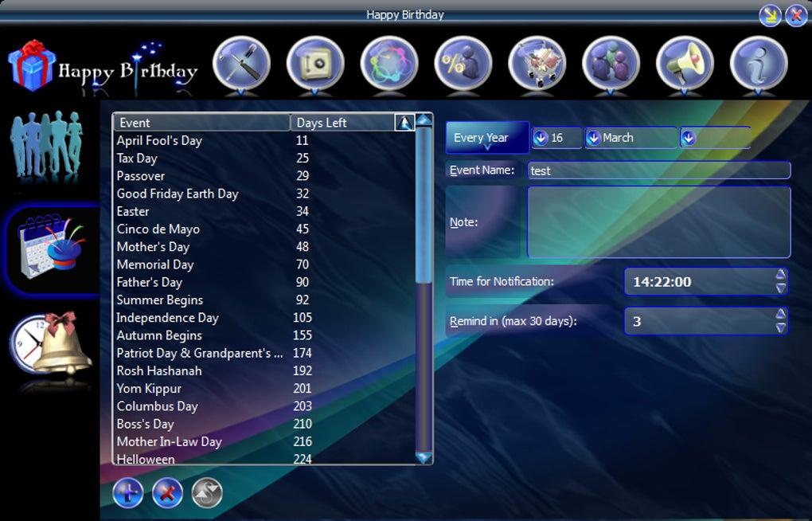Open the percent discount user icon
This screenshot has width=812, height=521.
[x=463, y=63]
